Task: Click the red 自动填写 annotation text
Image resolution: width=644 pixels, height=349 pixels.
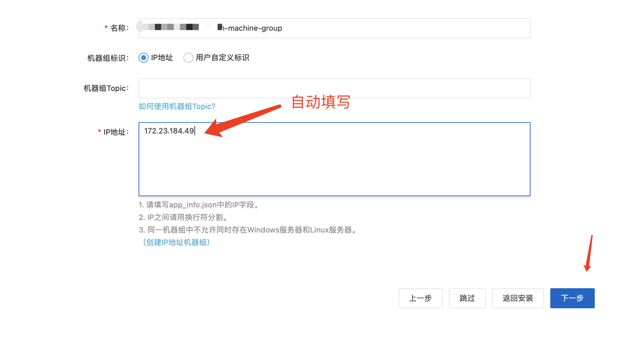Action: 320,102
